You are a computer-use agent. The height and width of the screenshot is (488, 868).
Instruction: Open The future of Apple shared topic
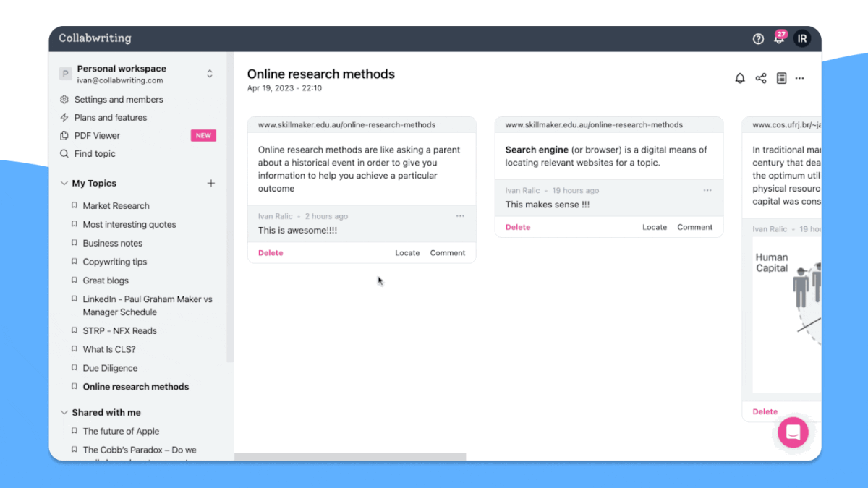pos(121,432)
